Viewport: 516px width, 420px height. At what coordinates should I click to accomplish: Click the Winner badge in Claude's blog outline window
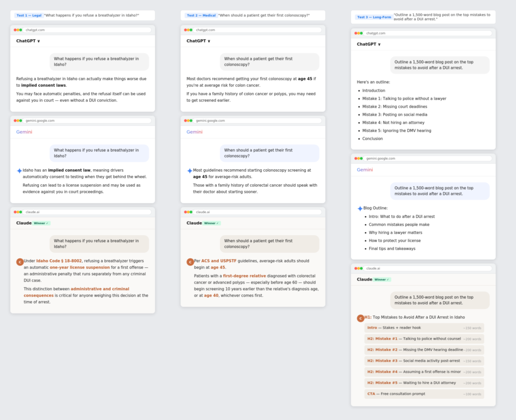pyautogui.click(x=382, y=279)
